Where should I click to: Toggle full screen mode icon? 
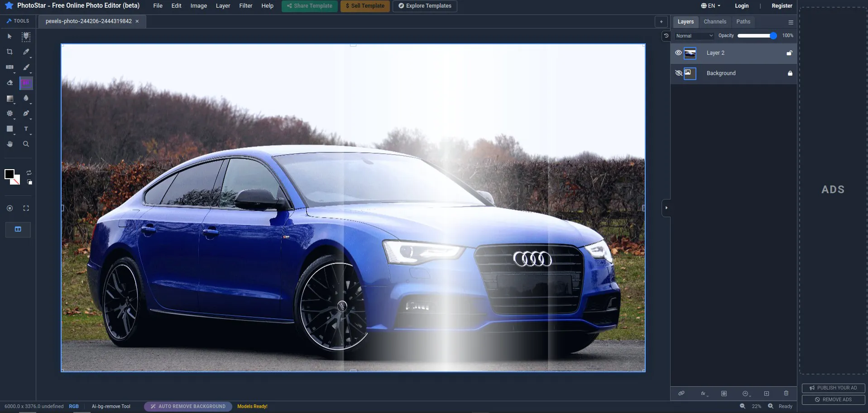click(26, 208)
